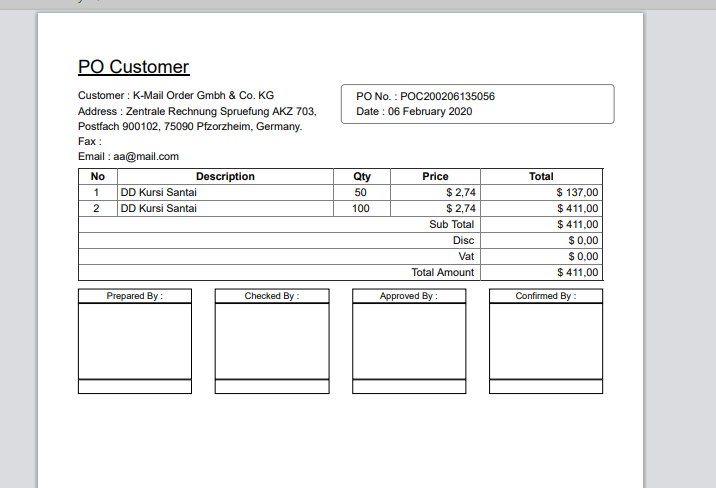Click the 'Vat' label
716x488 pixels.
tap(466, 257)
